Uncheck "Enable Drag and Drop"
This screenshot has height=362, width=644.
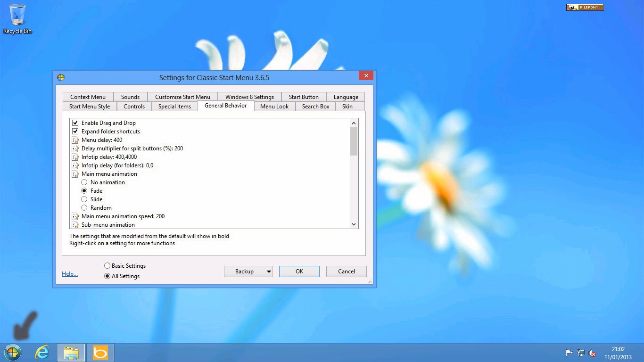pos(75,123)
